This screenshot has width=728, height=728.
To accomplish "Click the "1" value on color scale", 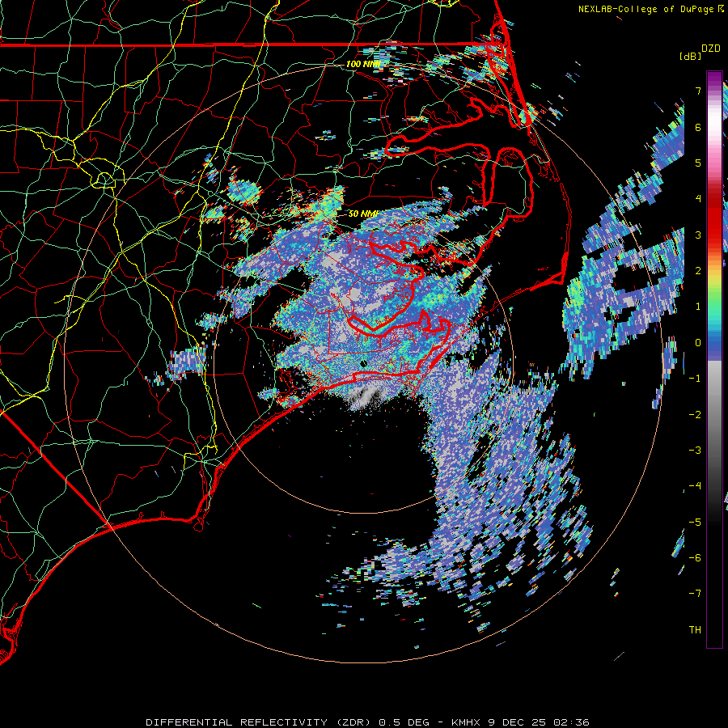I will [x=698, y=307].
